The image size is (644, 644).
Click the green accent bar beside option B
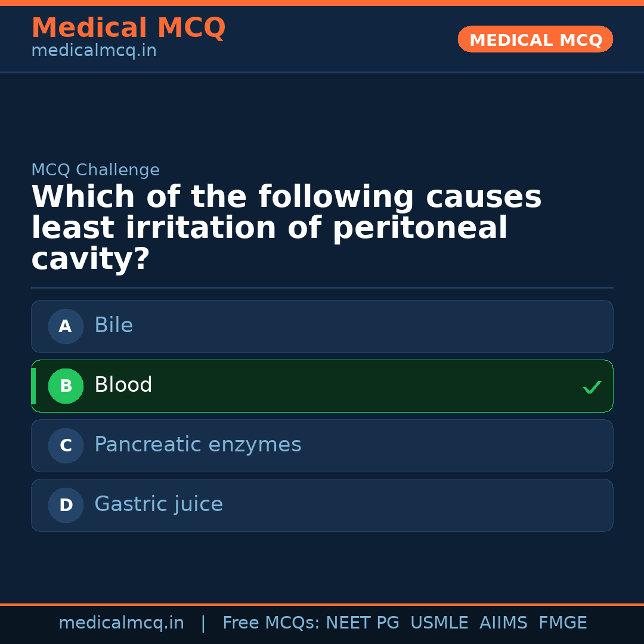coord(33,386)
